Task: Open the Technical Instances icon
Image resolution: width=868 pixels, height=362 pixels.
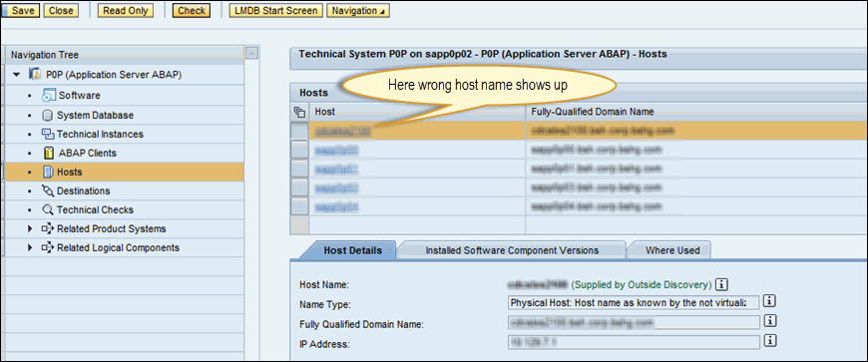Action: [x=48, y=134]
